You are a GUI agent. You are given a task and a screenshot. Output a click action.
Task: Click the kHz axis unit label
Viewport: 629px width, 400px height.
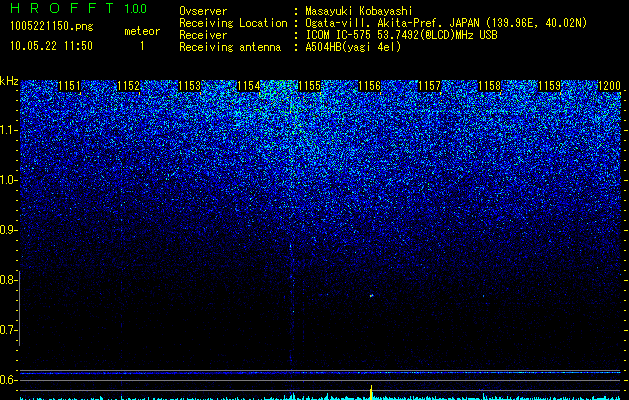(x=9, y=81)
